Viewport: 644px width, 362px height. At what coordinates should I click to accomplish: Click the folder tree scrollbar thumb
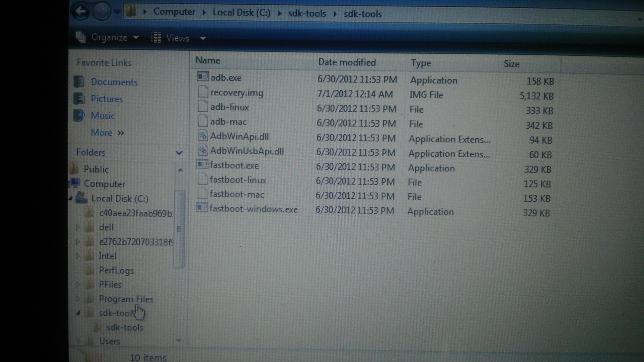pyautogui.click(x=179, y=229)
